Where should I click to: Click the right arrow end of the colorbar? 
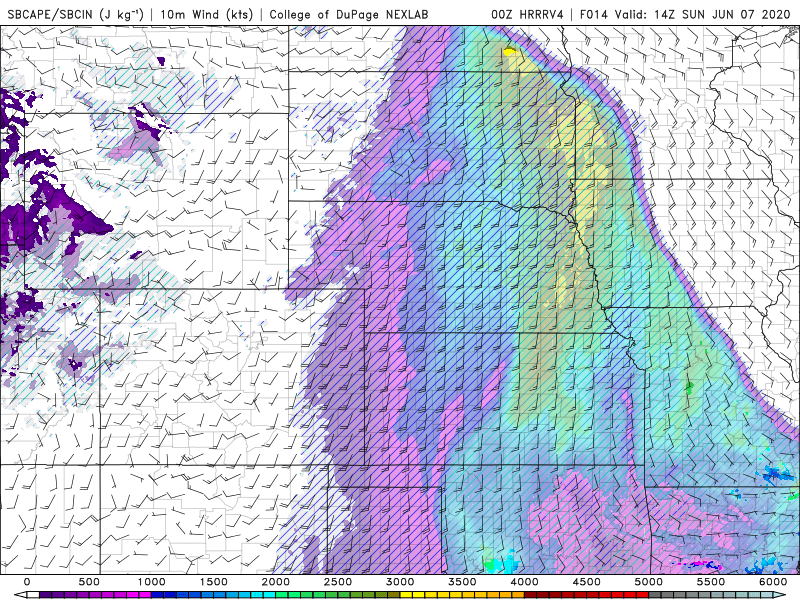click(x=780, y=595)
